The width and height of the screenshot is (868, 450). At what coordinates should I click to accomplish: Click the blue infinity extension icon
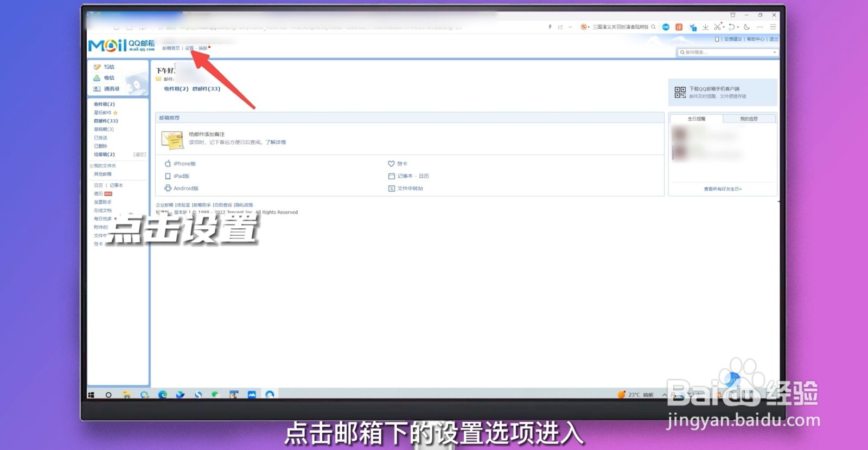click(666, 27)
